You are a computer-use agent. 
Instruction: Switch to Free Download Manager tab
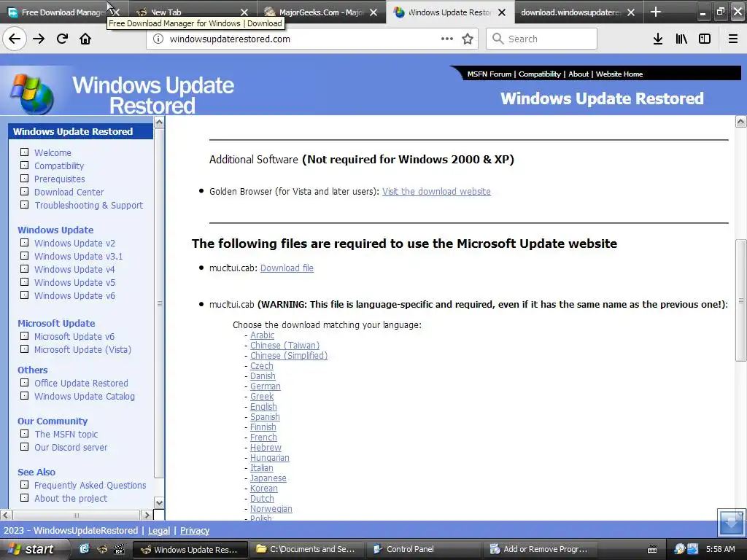pos(62,12)
